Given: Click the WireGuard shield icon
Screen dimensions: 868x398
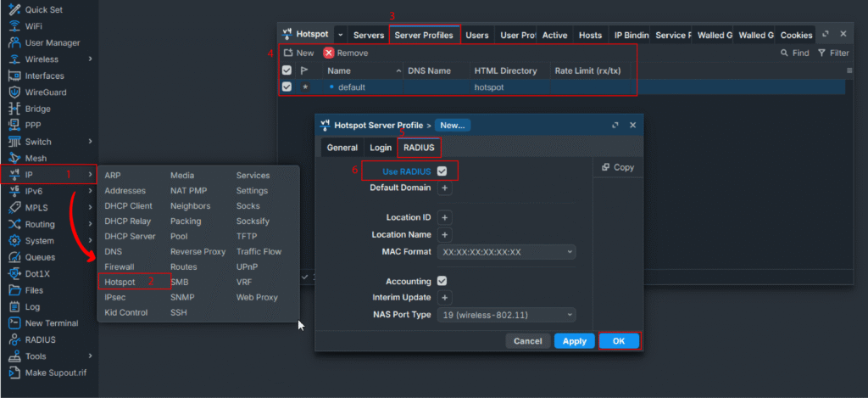Looking at the screenshot, I should tap(15, 92).
